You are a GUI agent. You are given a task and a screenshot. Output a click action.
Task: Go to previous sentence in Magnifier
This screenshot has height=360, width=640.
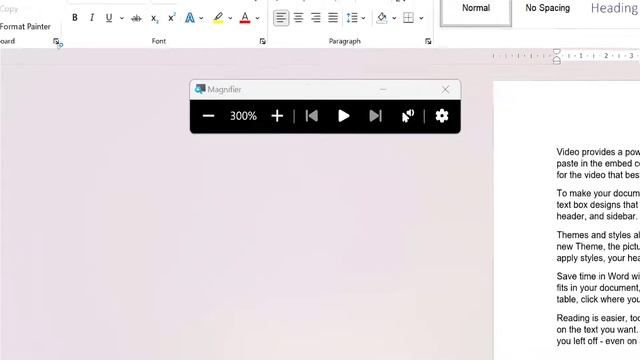312,116
